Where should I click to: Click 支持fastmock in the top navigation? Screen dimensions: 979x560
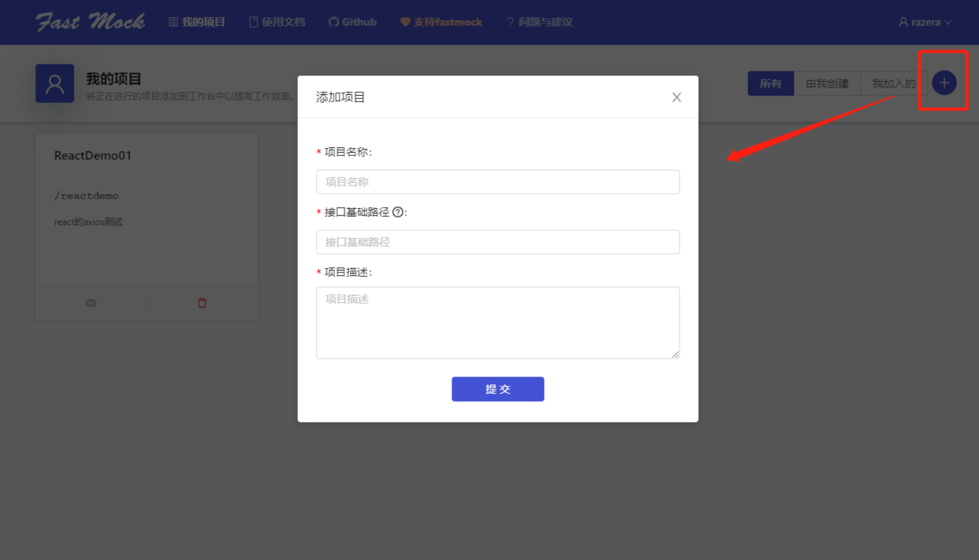(x=441, y=22)
